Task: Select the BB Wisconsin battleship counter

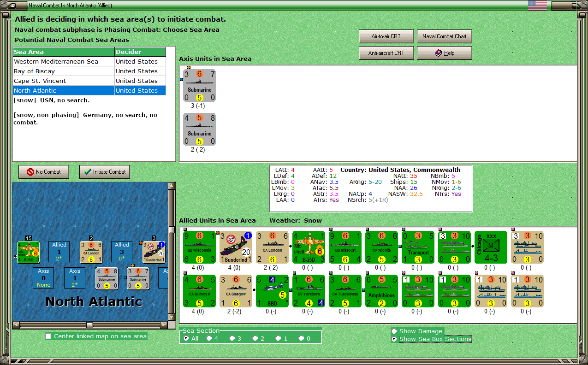Action: [199, 247]
